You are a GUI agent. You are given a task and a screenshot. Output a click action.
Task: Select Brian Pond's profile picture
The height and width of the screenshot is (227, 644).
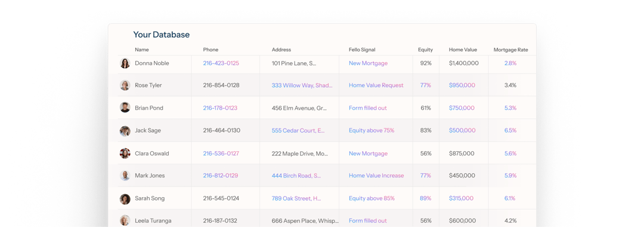[x=125, y=108]
